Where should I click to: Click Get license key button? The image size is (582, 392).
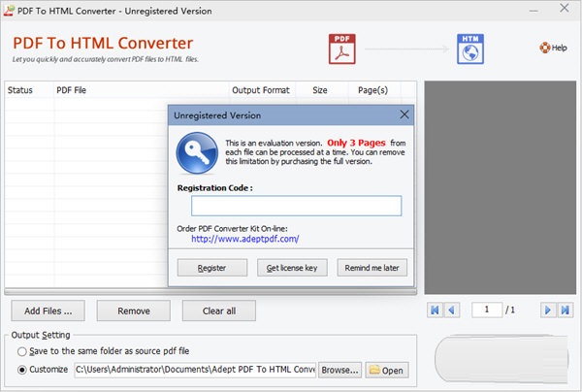[x=292, y=268]
